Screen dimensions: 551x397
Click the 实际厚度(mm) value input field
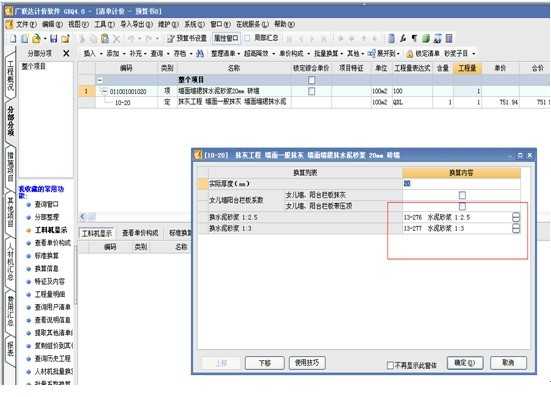(461, 183)
